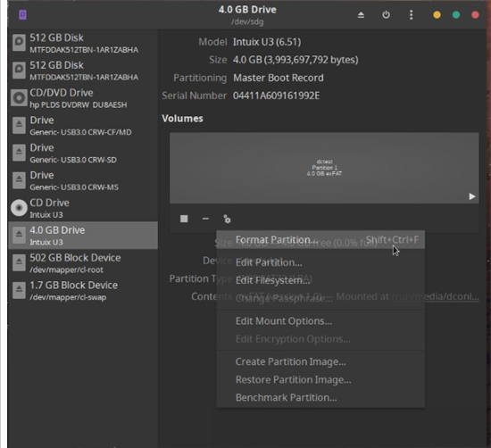Click the yellow minimize window button
Image resolution: width=491 pixels, height=448 pixels.
437,14
